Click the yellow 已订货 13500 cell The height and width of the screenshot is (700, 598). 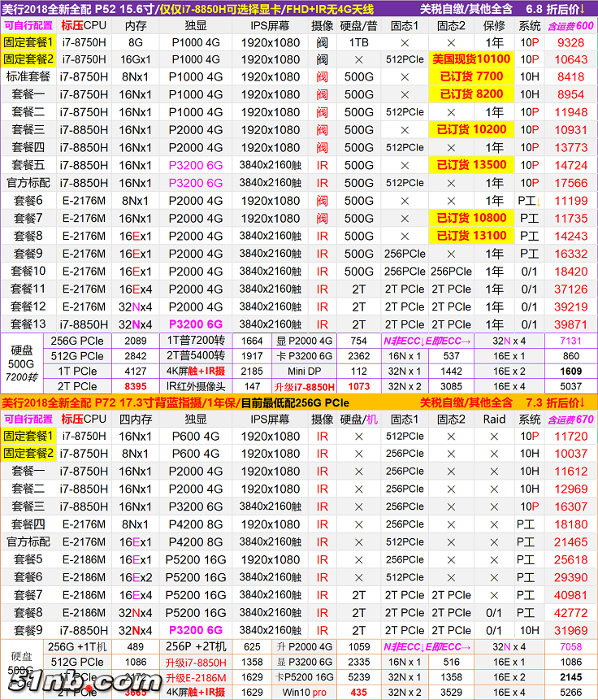(470, 165)
